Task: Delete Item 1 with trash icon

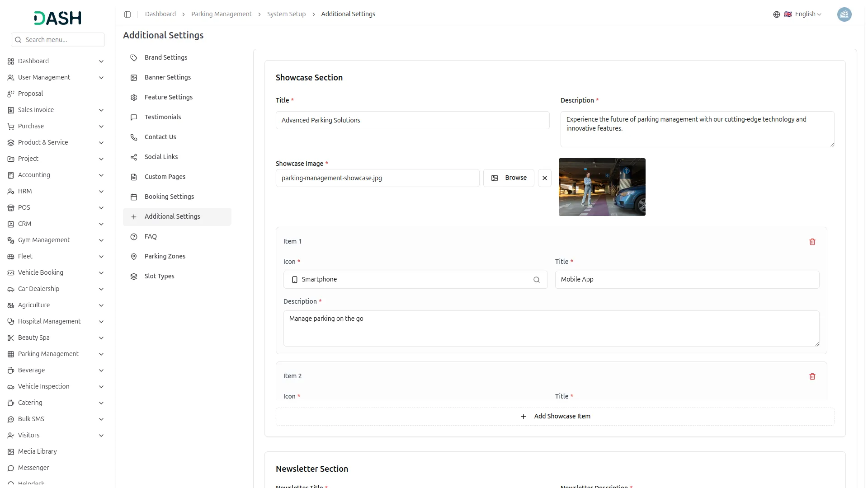Action: click(x=812, y=242)
